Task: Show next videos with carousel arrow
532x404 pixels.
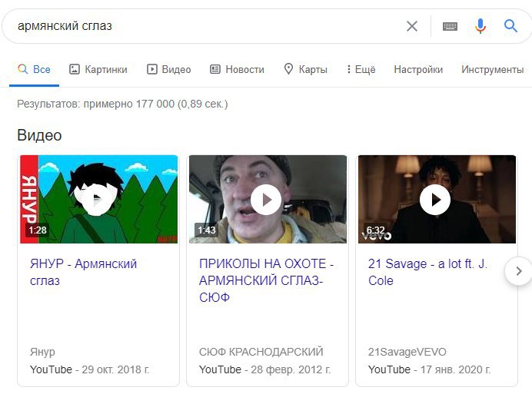Action: click(x=518, y=271)
